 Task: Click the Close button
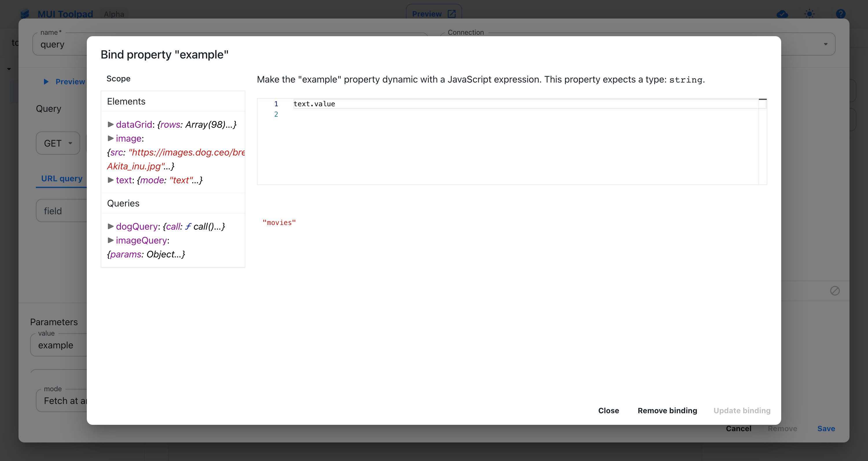[608, 410]
